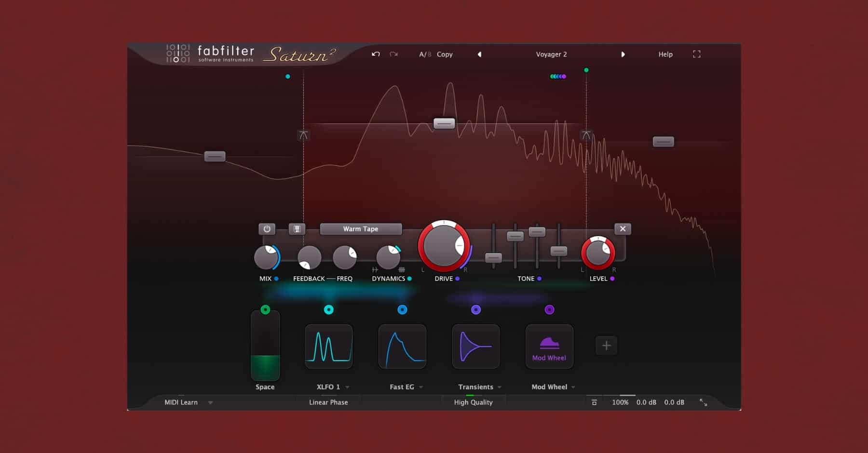Click the output level 0.0 dB value
The height and width of the screenshot is (453, 868).
(674, 402)
